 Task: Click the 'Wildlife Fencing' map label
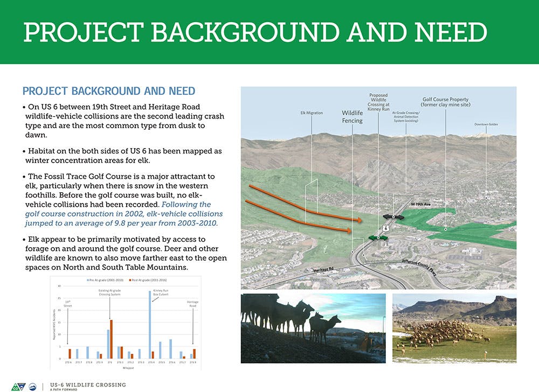[352, 117]
